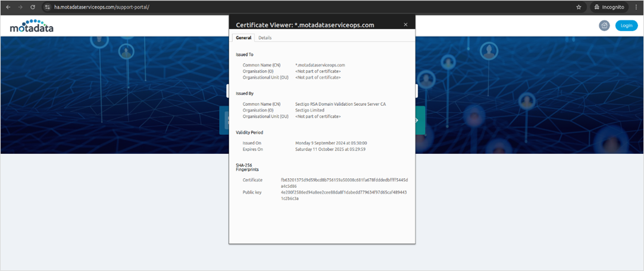Switch to the Details tab
The image size is (644, 271).
[x=265, y=37]
